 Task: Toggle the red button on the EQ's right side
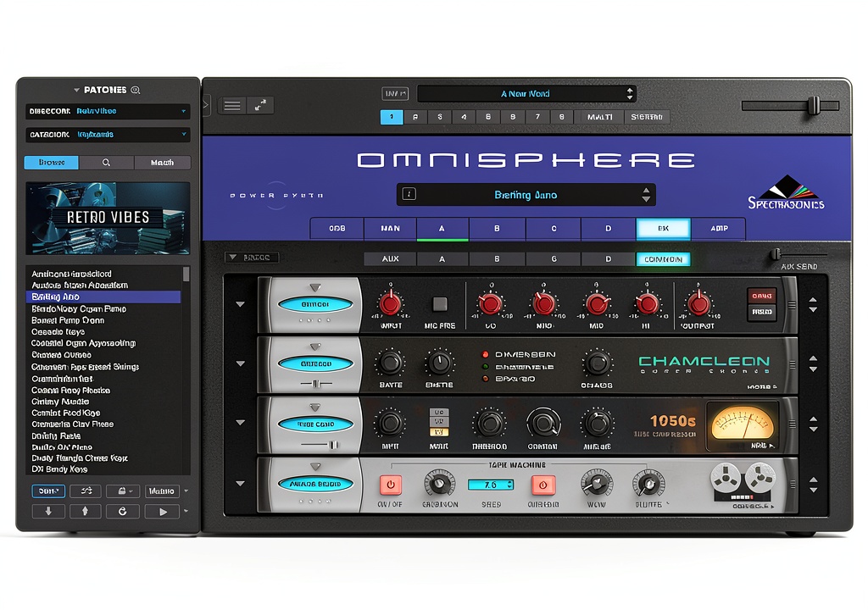[762, 296]
